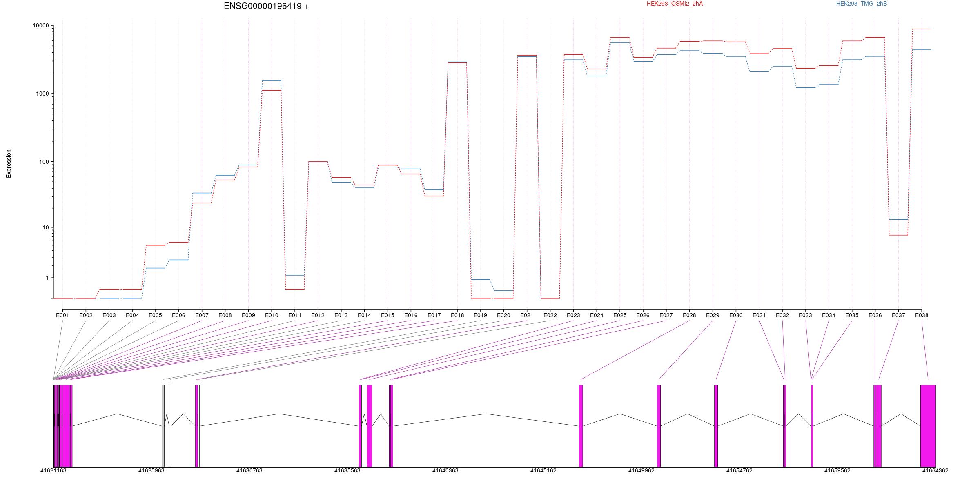Screen dimensions: 980x490
Task: Click exon label E005
Action: (155, 315)
